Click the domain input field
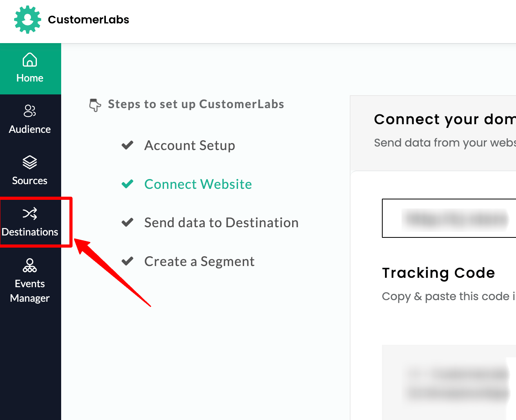 [449, 218]
